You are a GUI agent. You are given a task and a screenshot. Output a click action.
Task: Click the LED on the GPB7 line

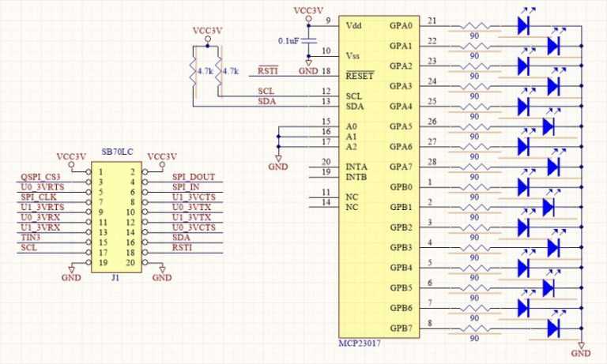pos(553,328)
